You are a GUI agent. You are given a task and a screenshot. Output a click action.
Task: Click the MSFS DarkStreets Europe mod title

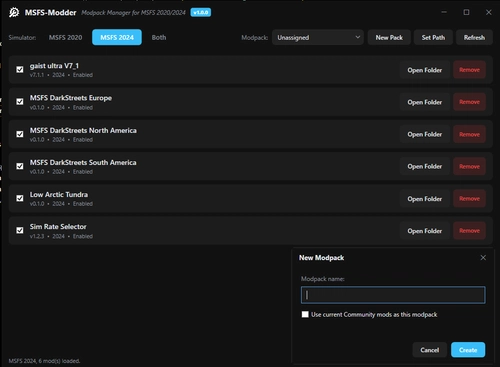[71, 98]
